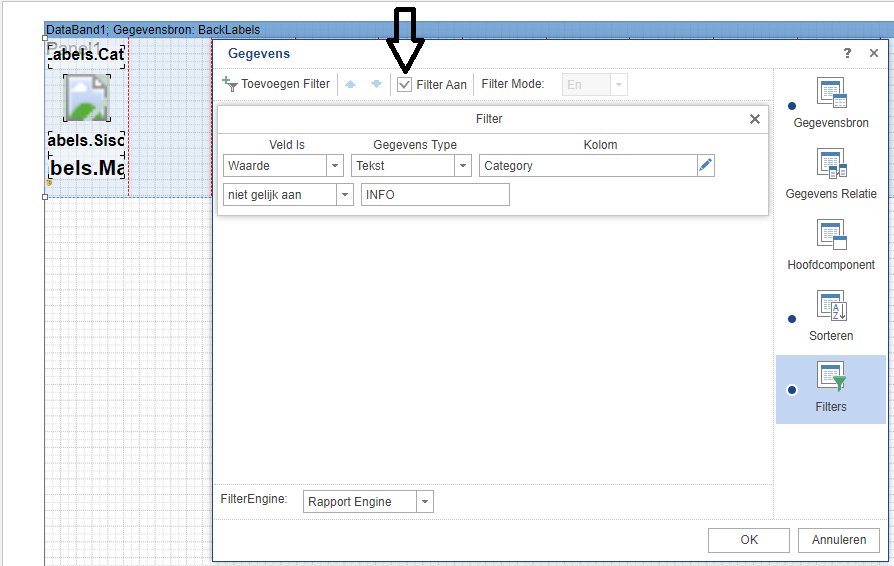Click the image placeholder in the DataBand
894x566 pixels.
[x=86, y=98]
